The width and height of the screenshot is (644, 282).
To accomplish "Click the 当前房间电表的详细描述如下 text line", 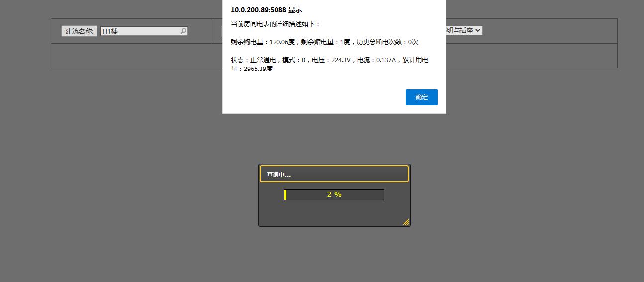I will coord(276,24).
